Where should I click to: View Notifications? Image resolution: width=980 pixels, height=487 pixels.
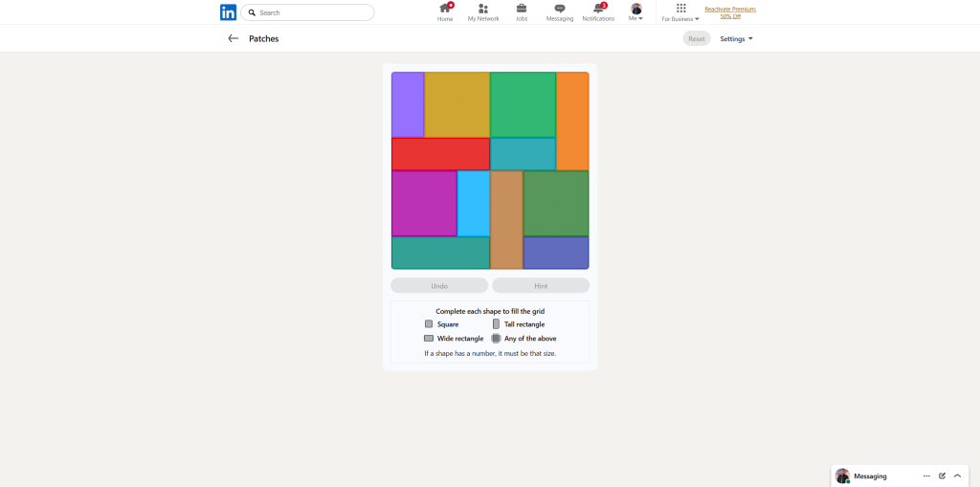tap(598, 12)
